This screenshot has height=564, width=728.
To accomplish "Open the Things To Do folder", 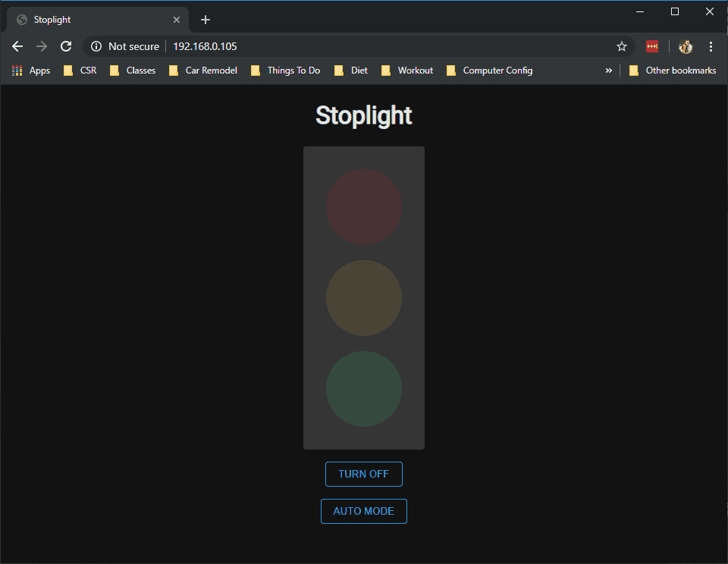I will (x=285, y=70).
